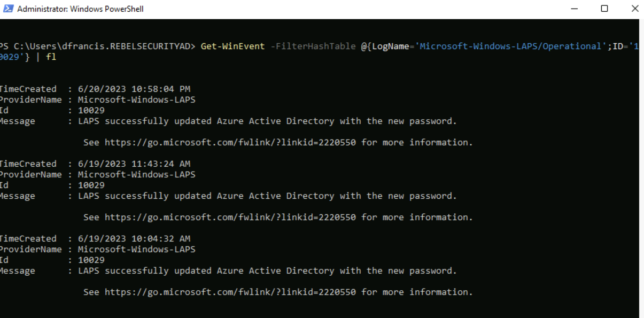Click the Administrator: Windows PowerShell title text
The width and height of the screenshot is (644, 318).
(80, 9)
